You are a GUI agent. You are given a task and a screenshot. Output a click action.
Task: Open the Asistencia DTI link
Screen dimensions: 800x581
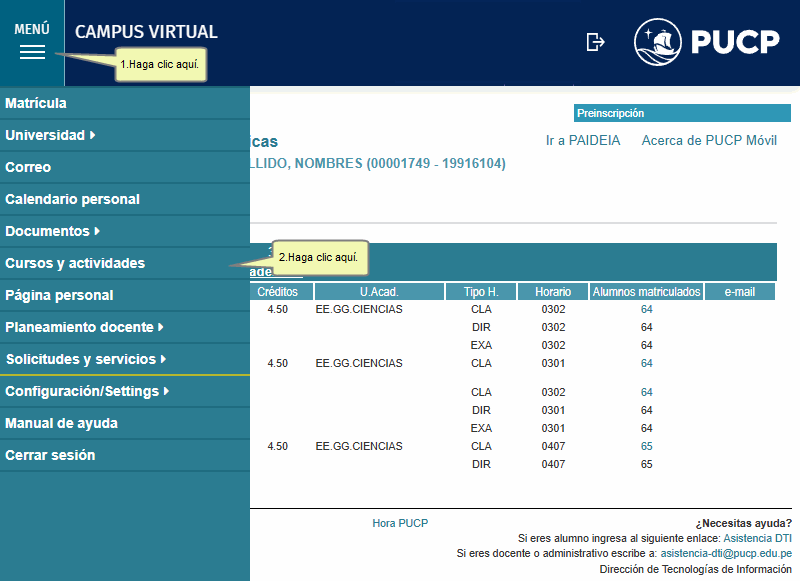[x=758, y=538]
